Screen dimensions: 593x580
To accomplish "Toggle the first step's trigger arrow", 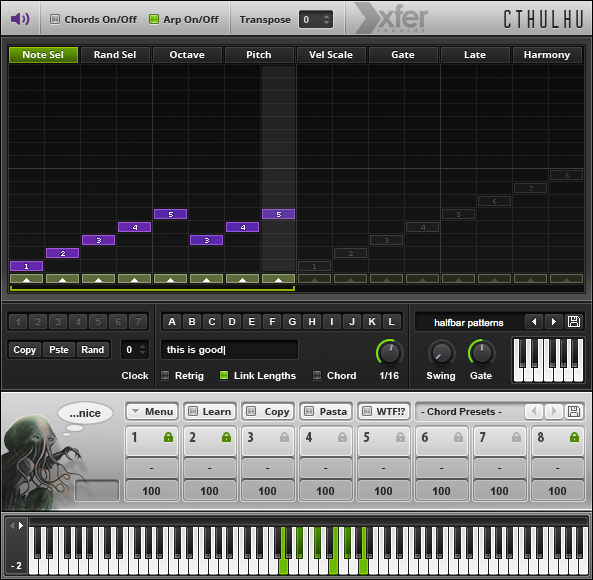I will pyautogui.click(x=26, y=279).
